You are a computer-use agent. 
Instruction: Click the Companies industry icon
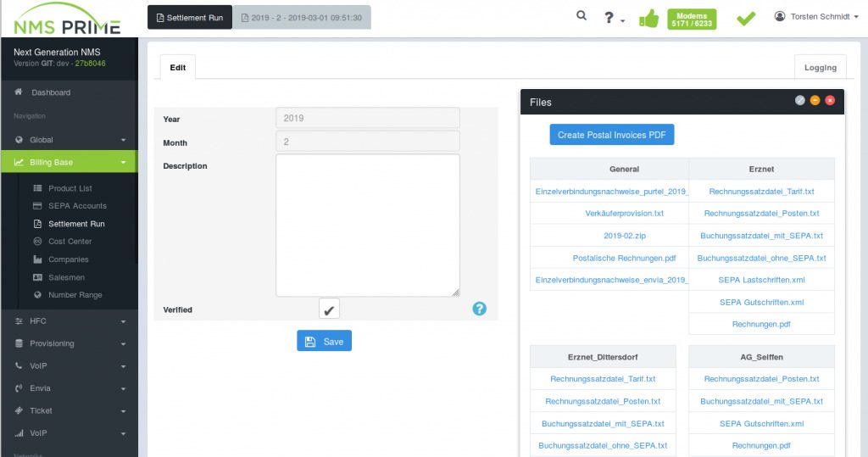pyautogui.click(x=37, y=259)
